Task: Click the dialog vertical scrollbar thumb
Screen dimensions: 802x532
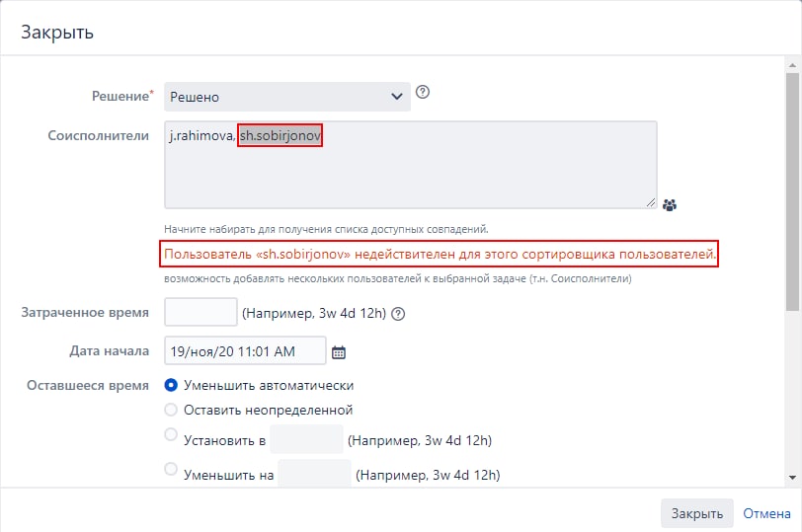Action: point(792,191)
